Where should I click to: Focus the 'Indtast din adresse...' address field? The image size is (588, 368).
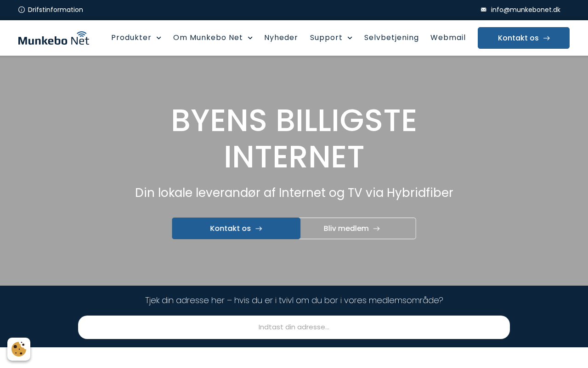click(x=294, y=328)
